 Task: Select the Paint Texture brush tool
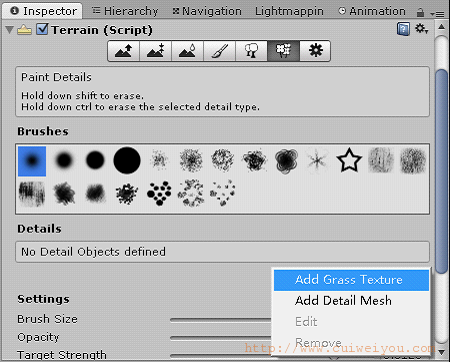(219, 51)
